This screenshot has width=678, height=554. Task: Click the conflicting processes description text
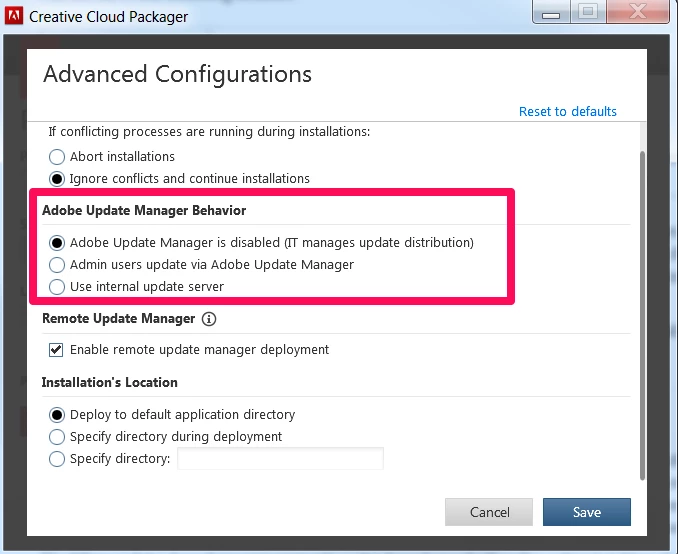[209, 131]
